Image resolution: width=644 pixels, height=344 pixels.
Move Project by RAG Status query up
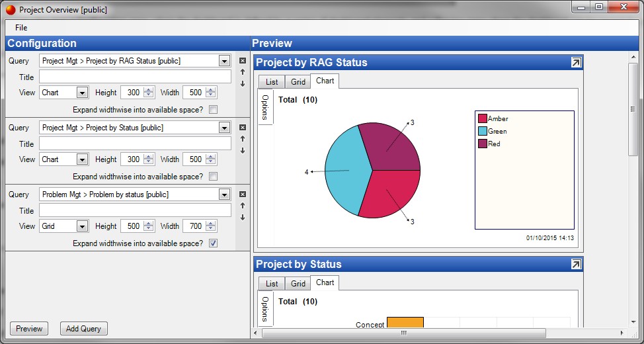pyautogui.click(x=242, y=72)
